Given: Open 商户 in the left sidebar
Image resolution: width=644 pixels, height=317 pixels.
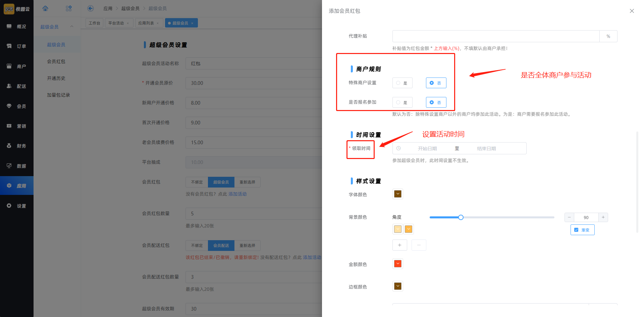Looking at the screenshot, I should [x=17, y=66].
